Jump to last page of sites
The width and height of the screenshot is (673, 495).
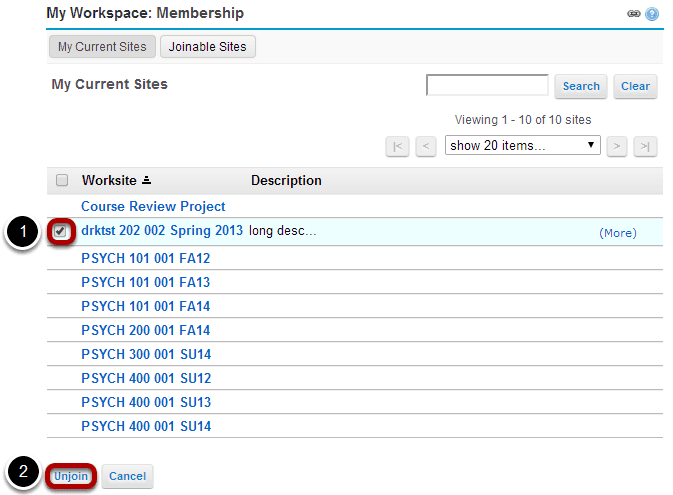pyautogui.click(x=645, y=146)
